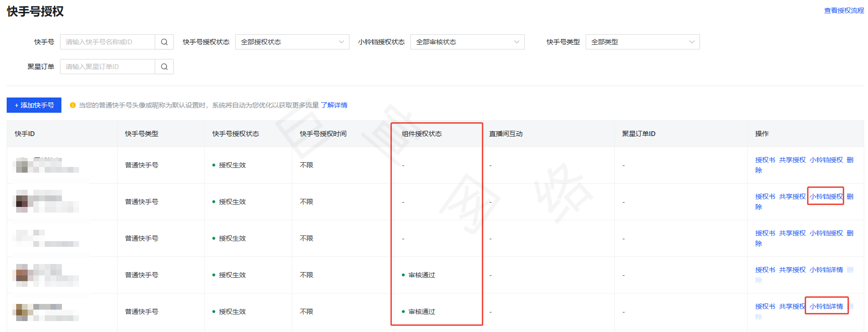Open 授权书 in the fourth table row
Screen dimensions: 868x332
click(765, 270)
